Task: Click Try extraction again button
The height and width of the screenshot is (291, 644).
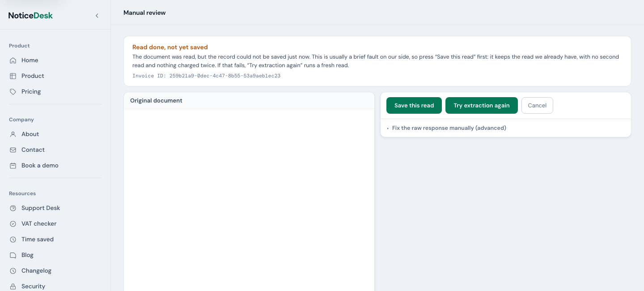Action: point(482,106)
